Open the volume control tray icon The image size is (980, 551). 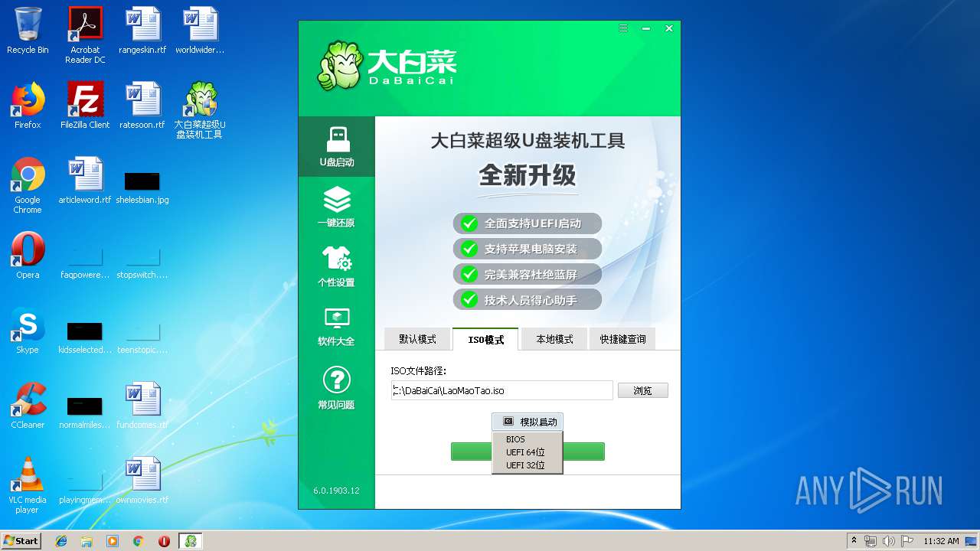pos(890,541)
